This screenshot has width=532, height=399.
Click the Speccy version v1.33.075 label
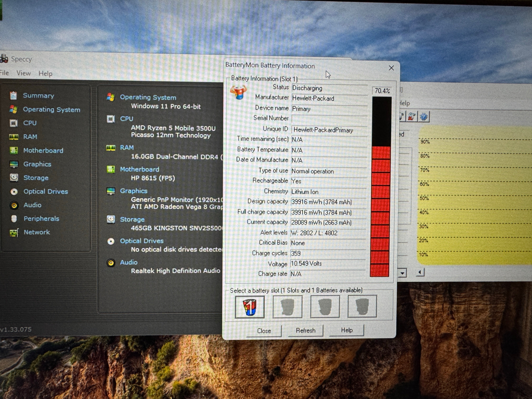(16, 329)
